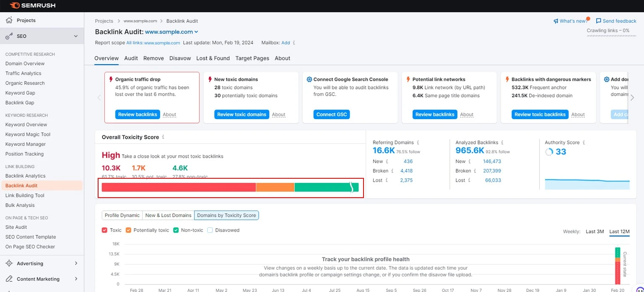Open the Audit tab
This screenshot has height=292, width=644.
click(x=131, y=58)
